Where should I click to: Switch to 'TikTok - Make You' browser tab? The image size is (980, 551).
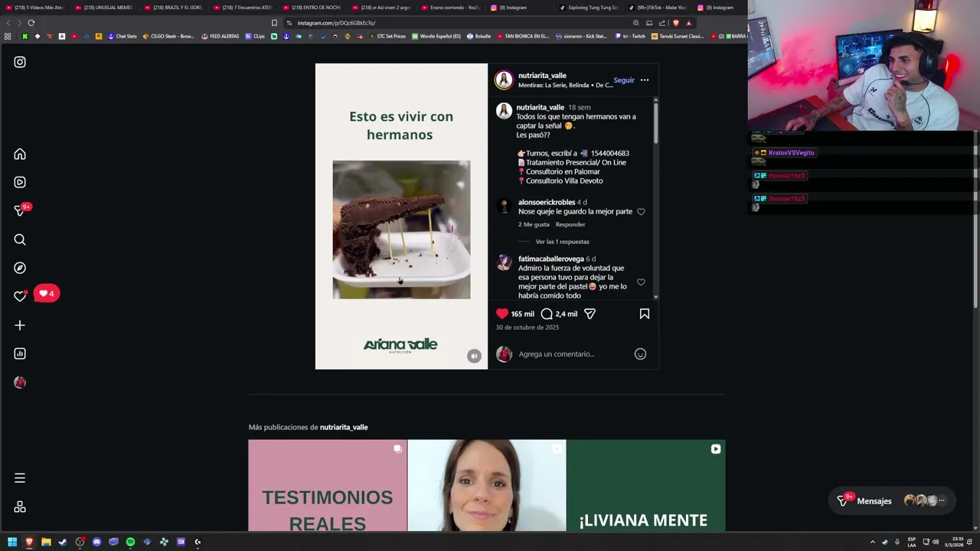click(658, 8)
